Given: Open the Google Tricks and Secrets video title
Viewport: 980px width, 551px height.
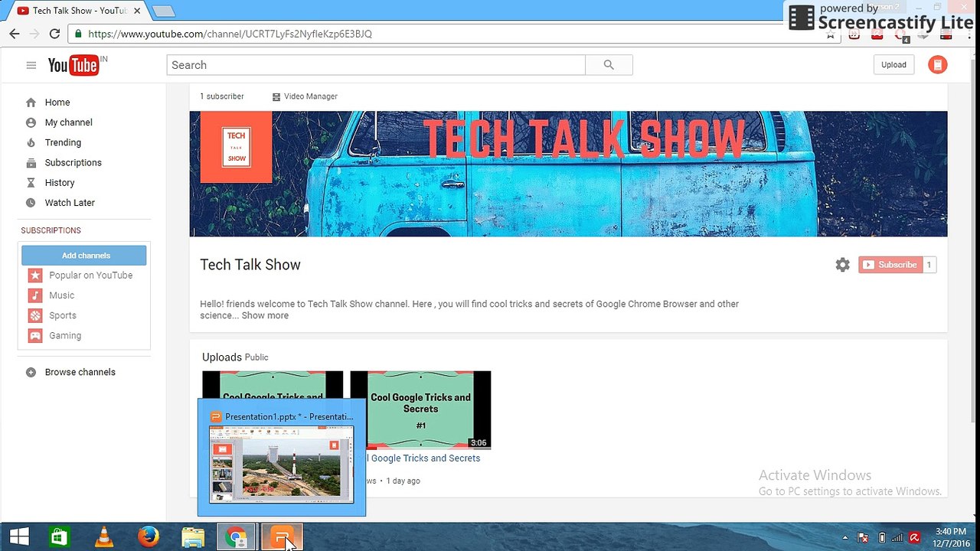Looking at the screenshot, I should (x=423, y=458).
